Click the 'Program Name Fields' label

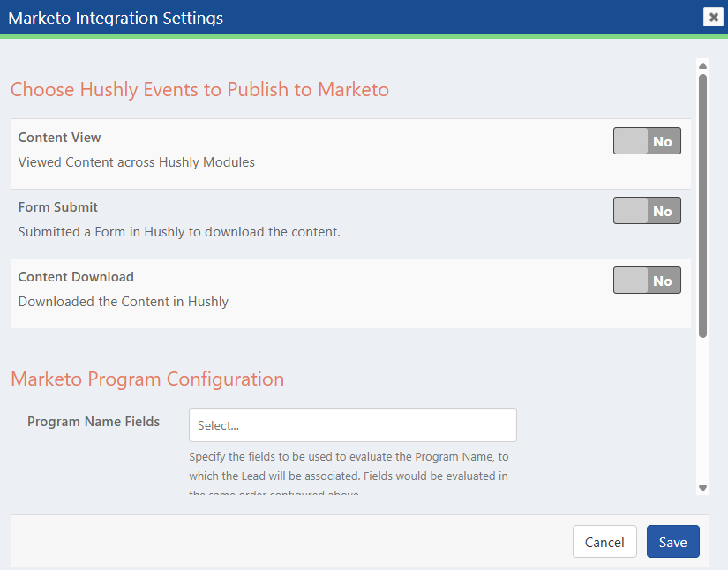pyautogui.click(x=94, y=422)
